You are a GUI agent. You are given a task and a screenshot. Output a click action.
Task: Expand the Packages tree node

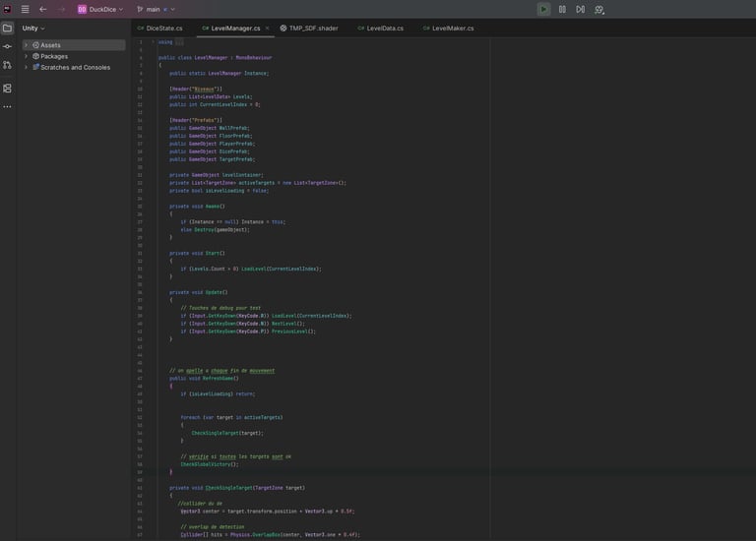[x=26, y=56]
